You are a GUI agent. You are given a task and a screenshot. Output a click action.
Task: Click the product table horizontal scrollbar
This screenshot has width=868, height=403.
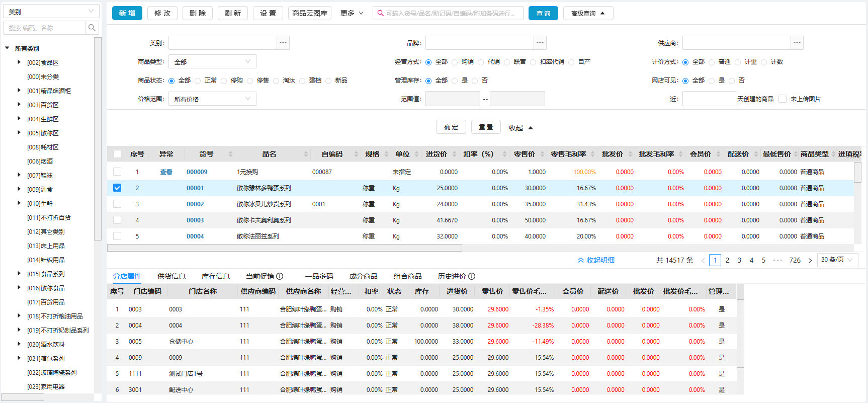[x=285, y=248]
